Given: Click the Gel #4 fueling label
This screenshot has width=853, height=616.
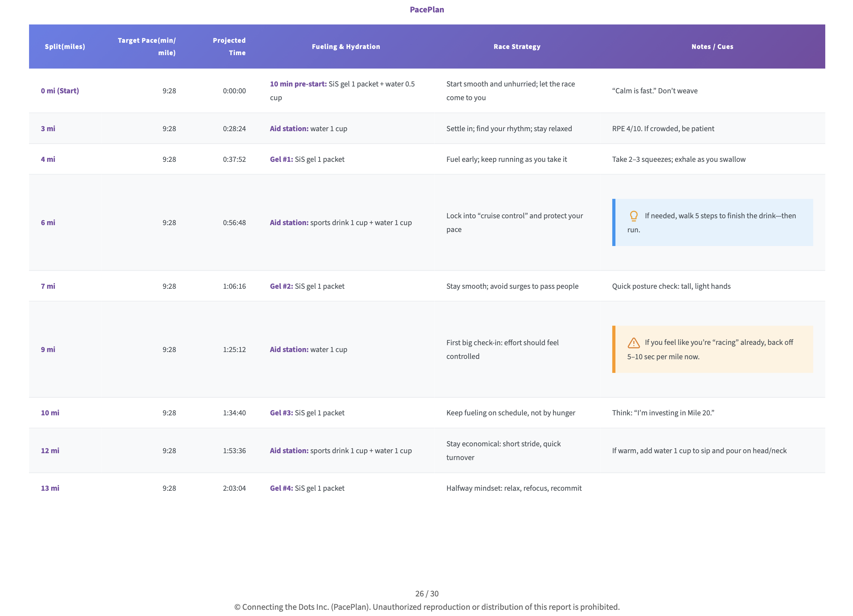Looking at the screenshot, I should pyautogui.click(x=281, y=488).
